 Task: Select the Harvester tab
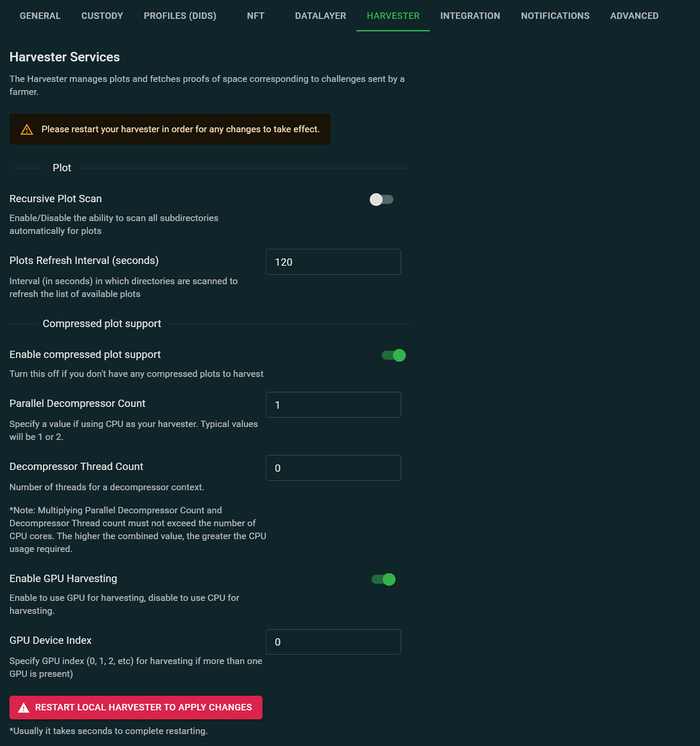coord(393,16)
